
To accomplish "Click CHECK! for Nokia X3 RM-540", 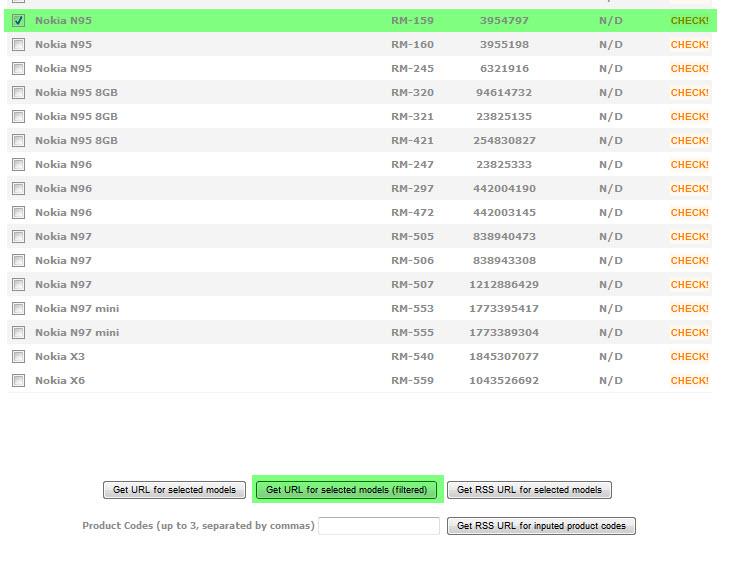I will pyautogui.click(x=689, y=356).
